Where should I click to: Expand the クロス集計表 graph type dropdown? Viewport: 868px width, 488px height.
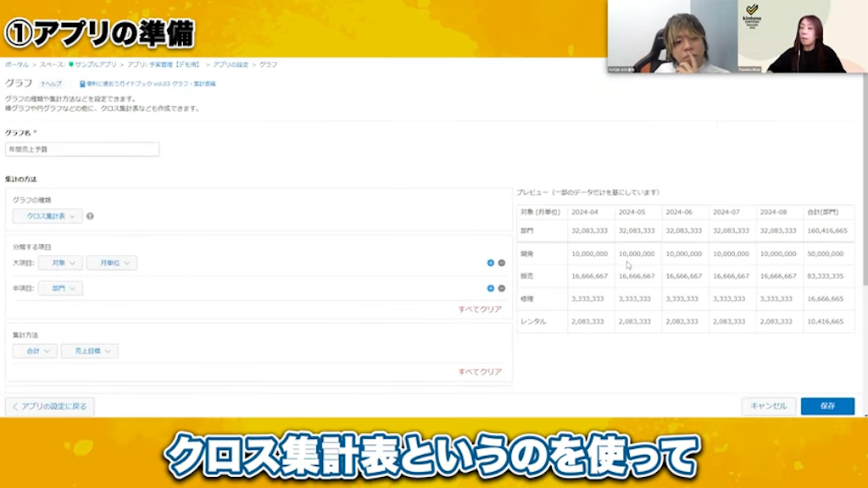(x=48, y=216)
